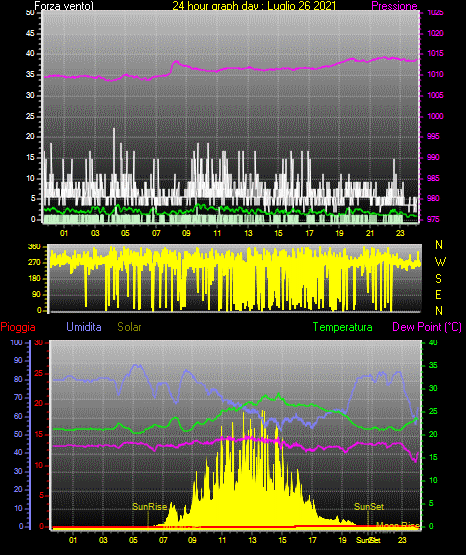Click the blue 'Umidita' legend label

click(x=84, y=327)
